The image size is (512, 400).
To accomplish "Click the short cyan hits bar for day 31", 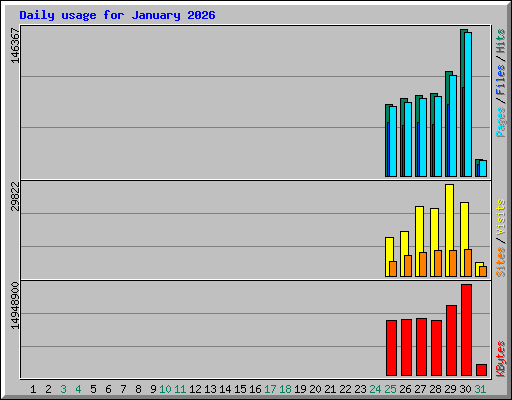I will tap(483, 169).
